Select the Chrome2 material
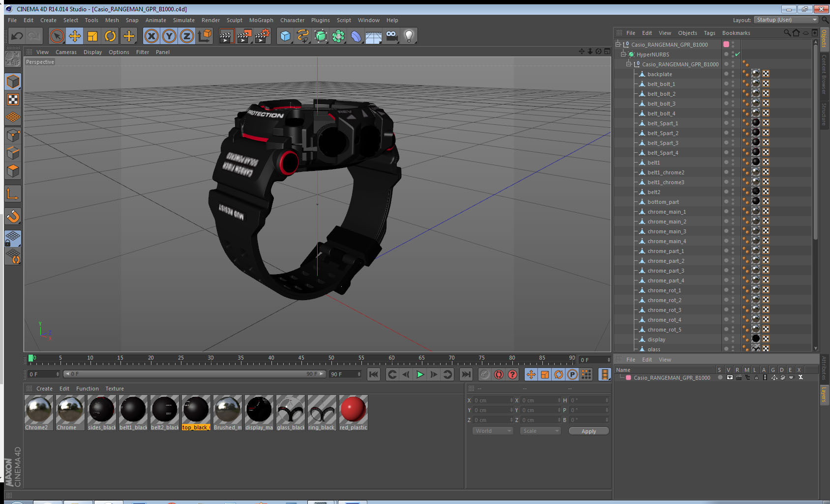 point(38,413)
